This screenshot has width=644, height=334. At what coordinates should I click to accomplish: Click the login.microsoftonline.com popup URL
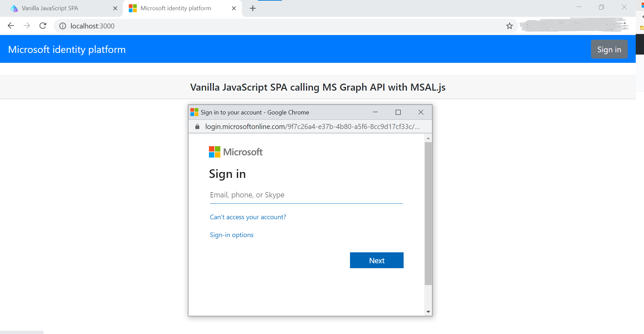tap(312, 127)
